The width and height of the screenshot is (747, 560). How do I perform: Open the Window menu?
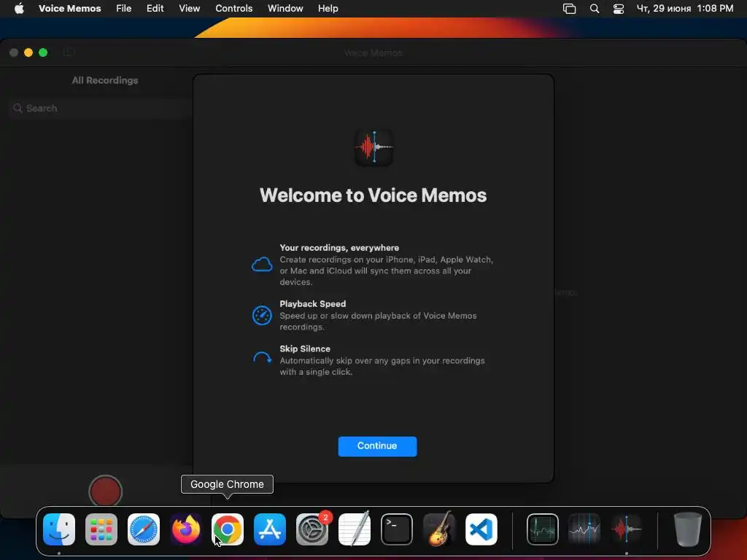tap(285, 9)
